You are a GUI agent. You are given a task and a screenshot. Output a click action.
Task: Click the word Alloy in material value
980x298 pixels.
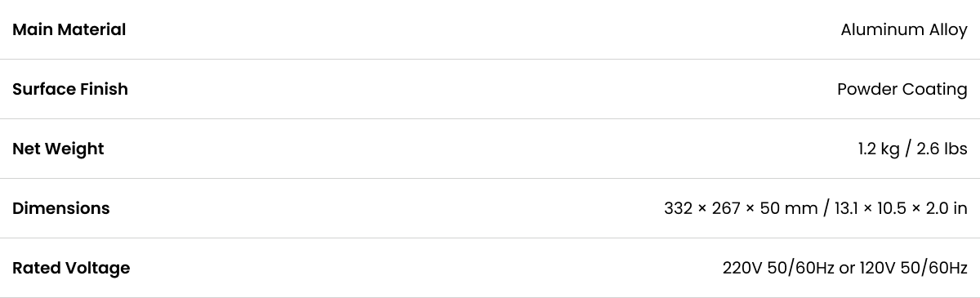click(949, 30)
